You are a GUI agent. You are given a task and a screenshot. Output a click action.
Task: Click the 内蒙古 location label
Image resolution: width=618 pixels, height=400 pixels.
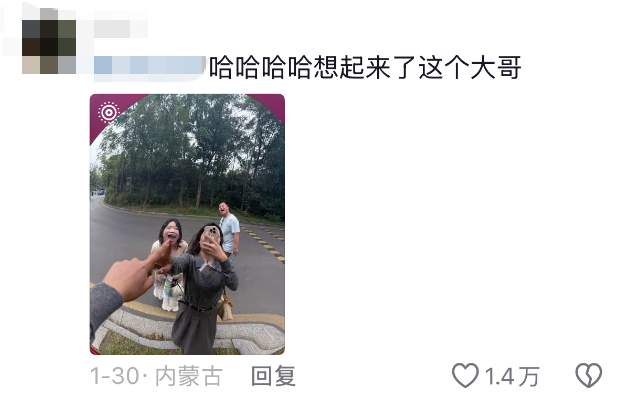click(189, 376)
